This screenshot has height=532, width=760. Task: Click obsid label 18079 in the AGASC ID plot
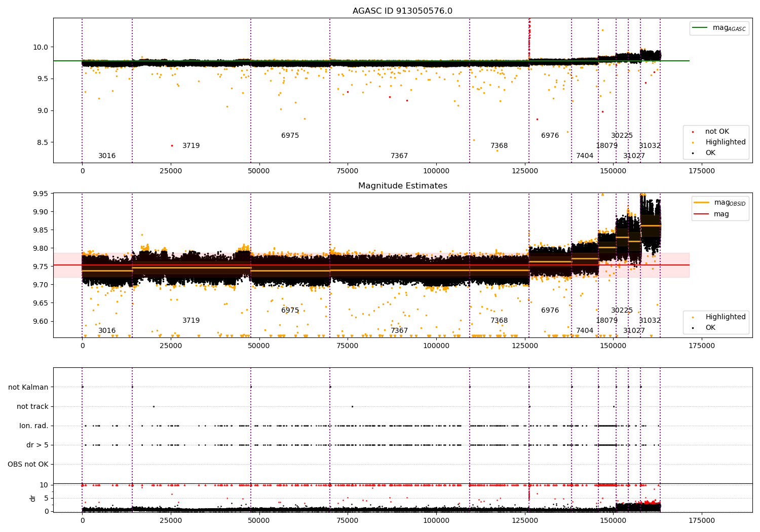pos(606,146)
